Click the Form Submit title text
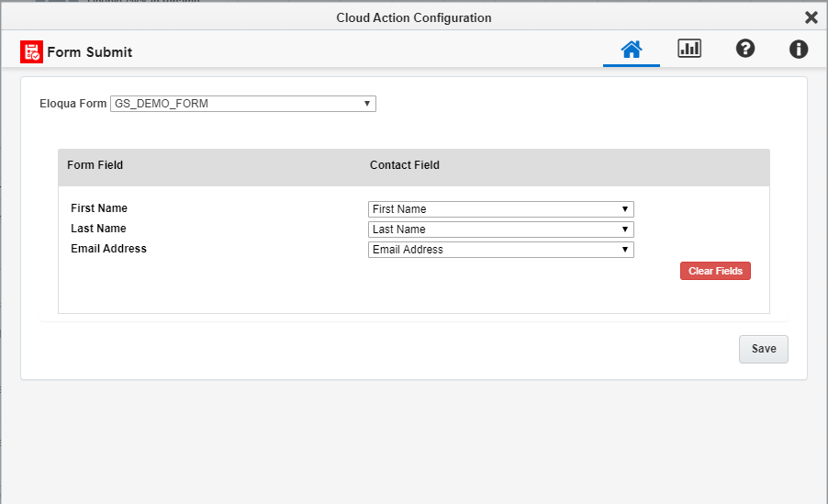Screen dimensions: 828x504 pos(90,51)
